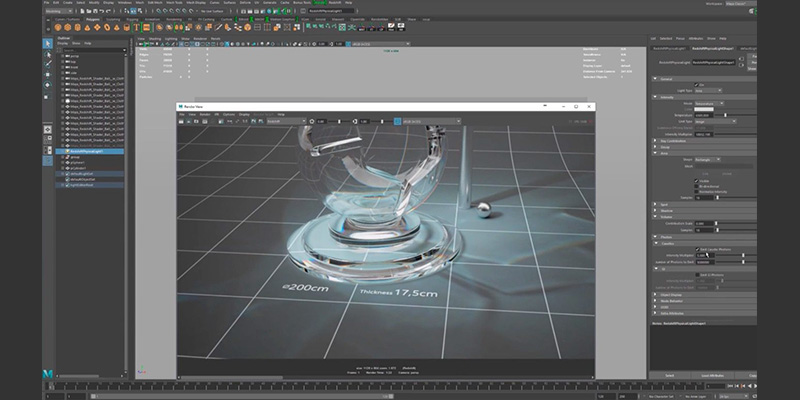Open the Modeling menu set dropdown
This screenshot has height=400, width=800.
pos(59,11)
